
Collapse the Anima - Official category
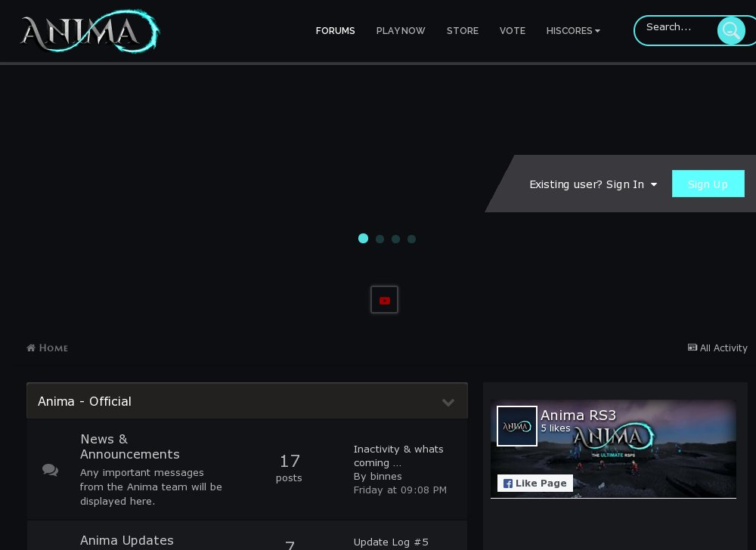(448, 402)
